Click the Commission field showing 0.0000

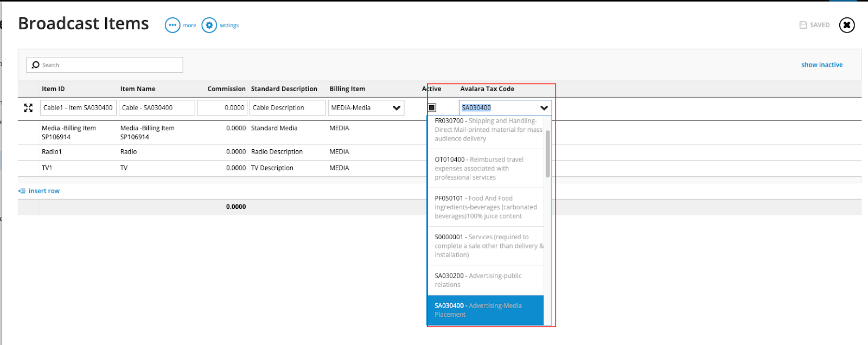pyautogui.click(x=222, y=108)
